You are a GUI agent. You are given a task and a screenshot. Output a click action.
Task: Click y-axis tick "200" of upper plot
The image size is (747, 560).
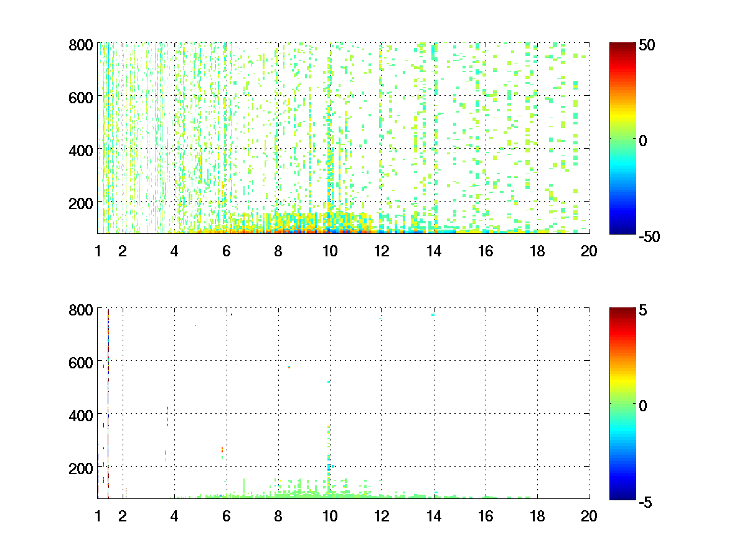click(82, 202)
